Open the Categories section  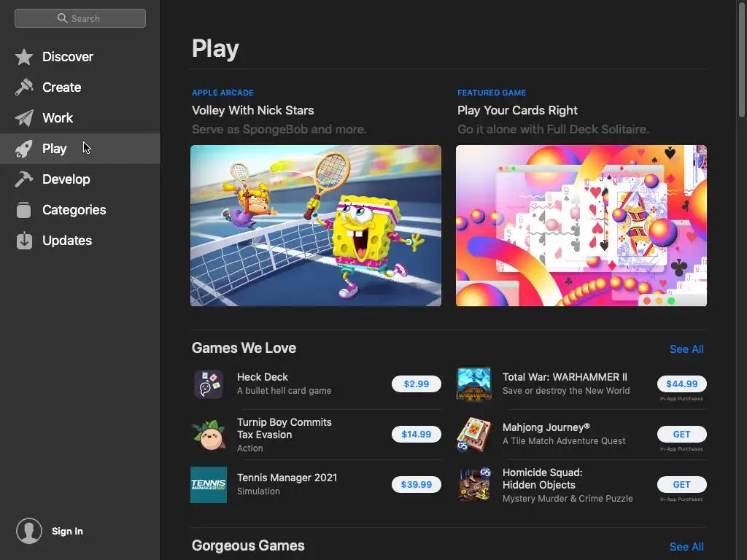[x=80, y=210]
